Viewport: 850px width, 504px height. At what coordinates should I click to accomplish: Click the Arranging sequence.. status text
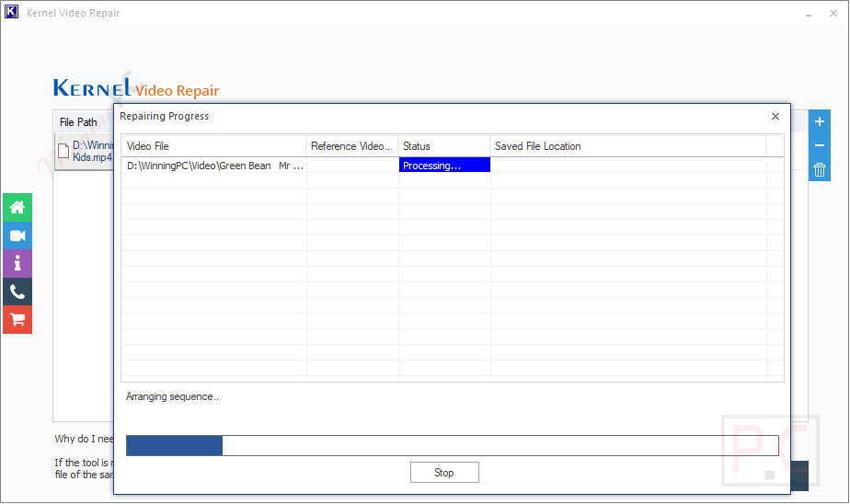click(x=172, y=396)
